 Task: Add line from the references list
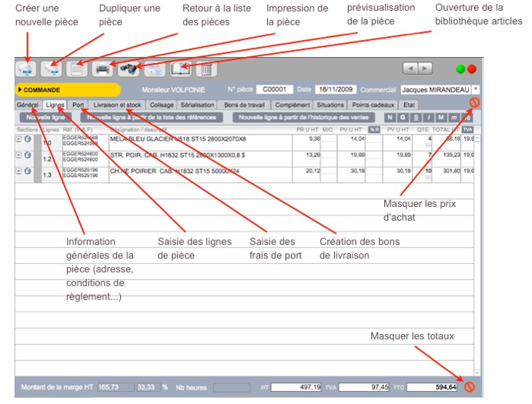pos(152,118)
